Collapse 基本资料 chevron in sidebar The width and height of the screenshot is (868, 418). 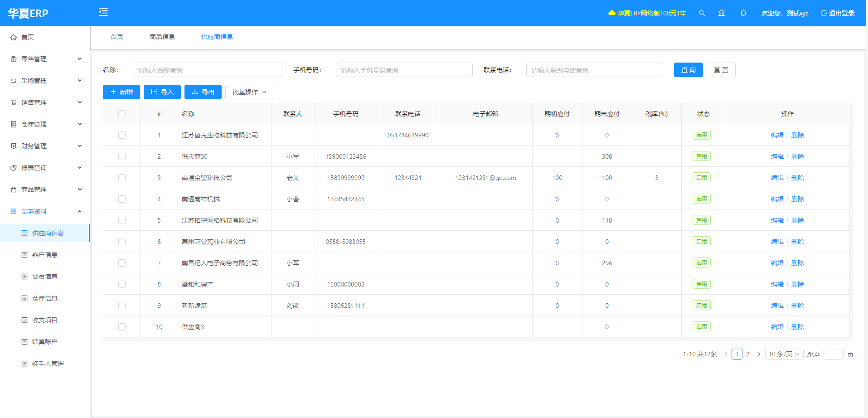(x=80, y=211)
